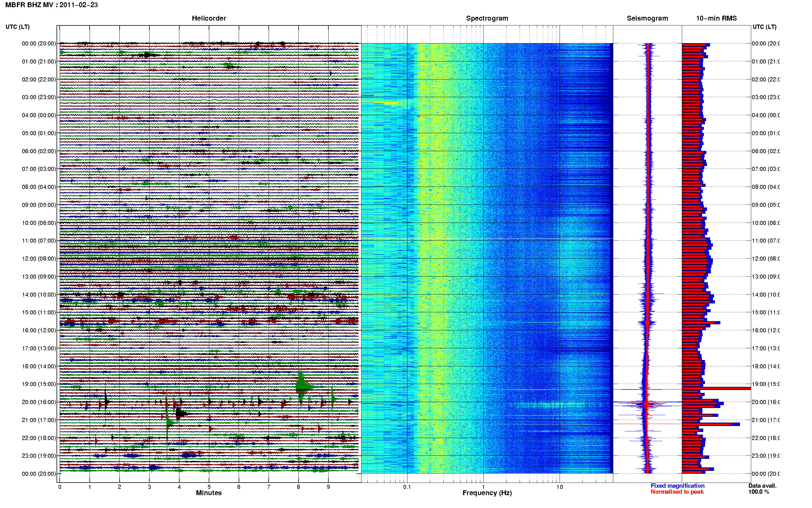Click left time label 09:00 (05:00)

tap(39, 205)
